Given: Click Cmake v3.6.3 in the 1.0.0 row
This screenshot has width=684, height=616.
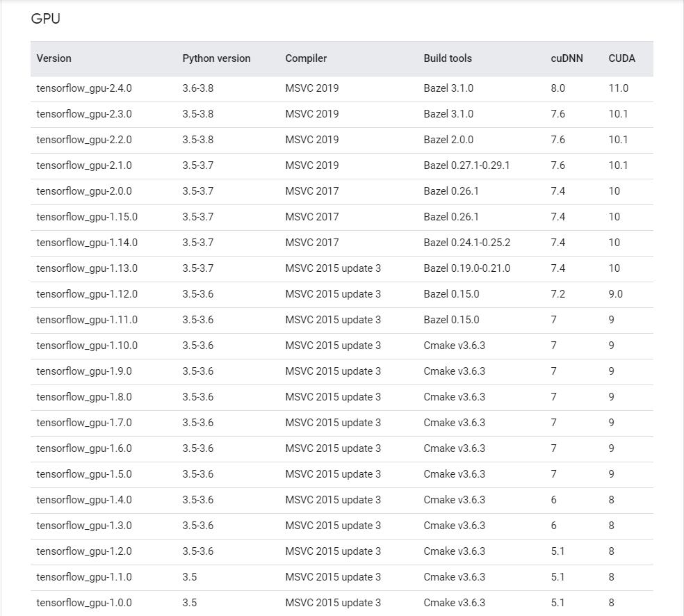Looking at the screenshot, I should [454, 603].
